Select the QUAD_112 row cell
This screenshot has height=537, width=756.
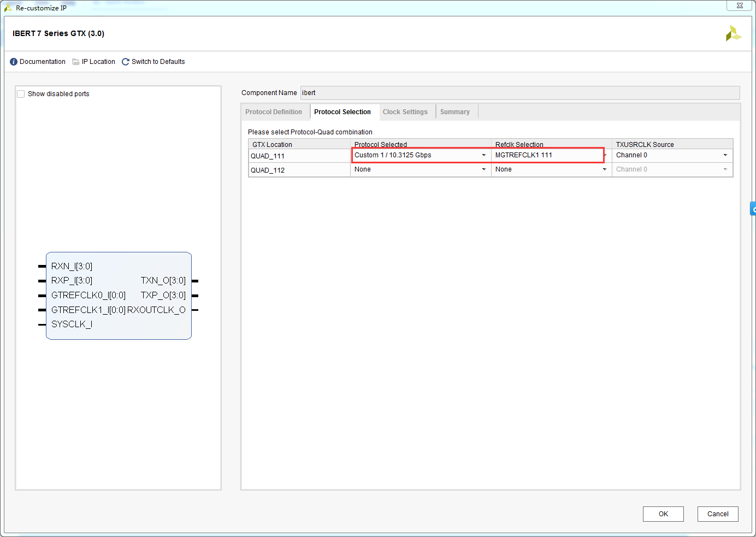(x=299, y=170)
